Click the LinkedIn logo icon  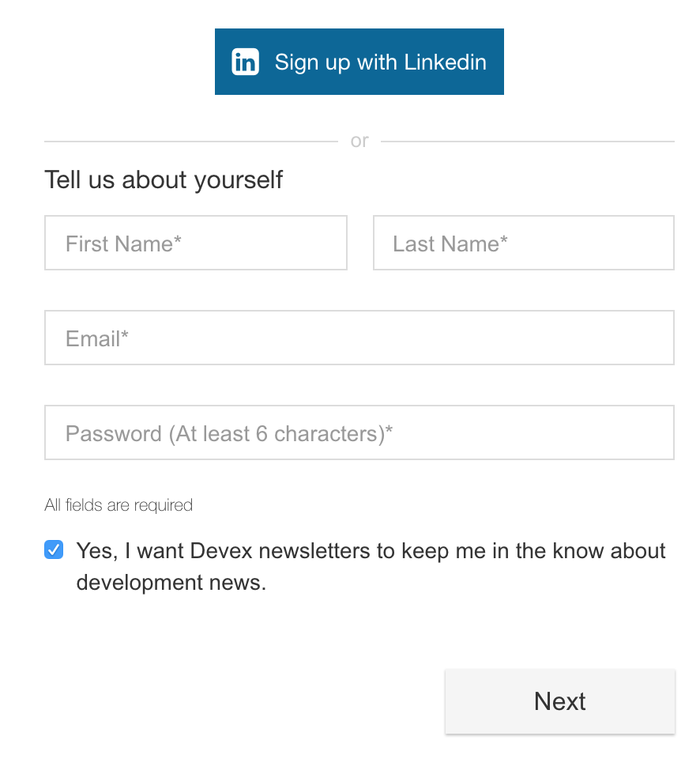coord(245,62)
